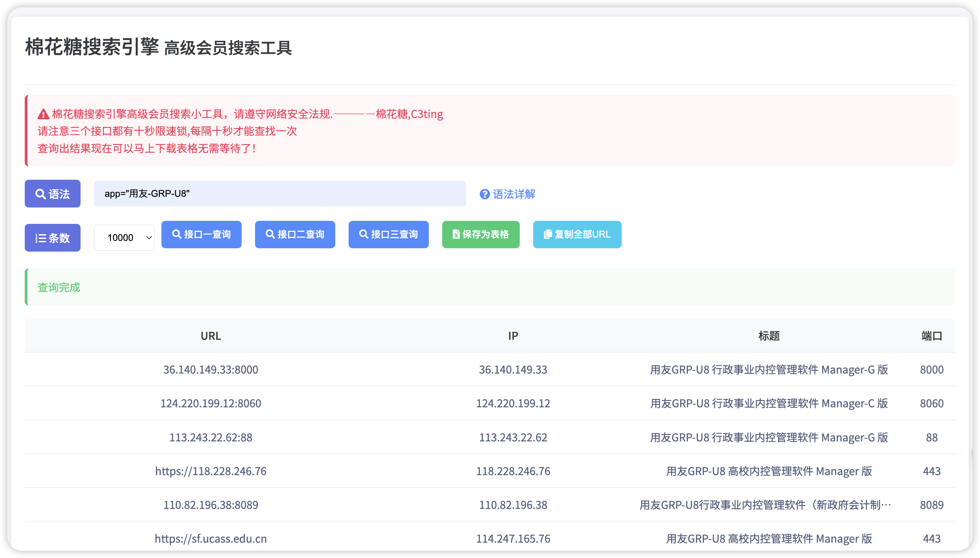The width and height of the screenshot is (980, 558).
Task: Click the Manager-C 版 title cell
Action: click(769, 403)
